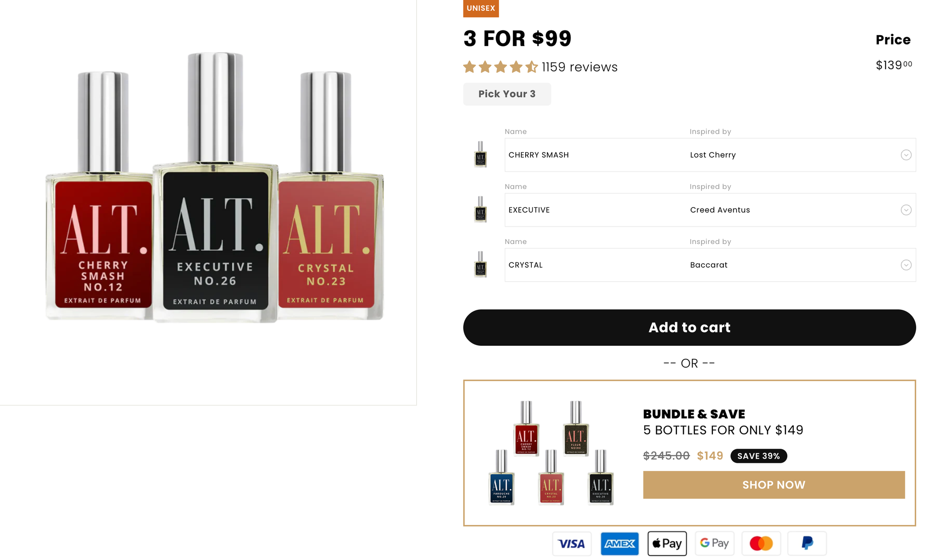This screenshot has height=560, width=948.
Task: Click the star rating icons
Action: point(501,67)
